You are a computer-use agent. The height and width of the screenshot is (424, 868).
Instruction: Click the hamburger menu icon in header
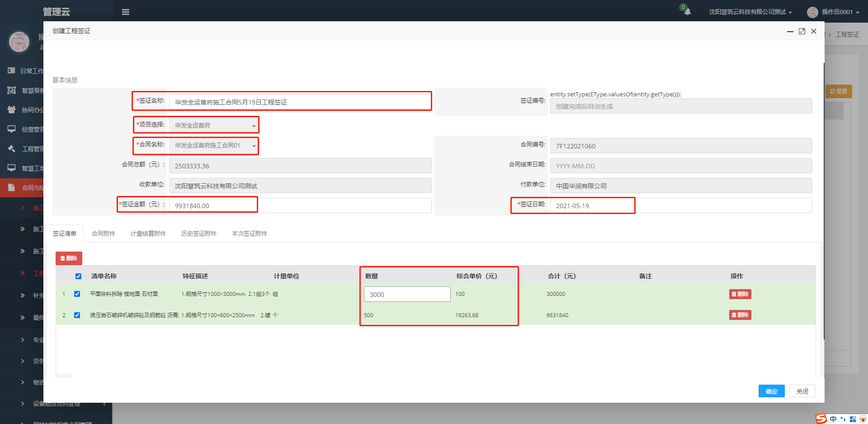pyautogui.click(x=126, y=12)
